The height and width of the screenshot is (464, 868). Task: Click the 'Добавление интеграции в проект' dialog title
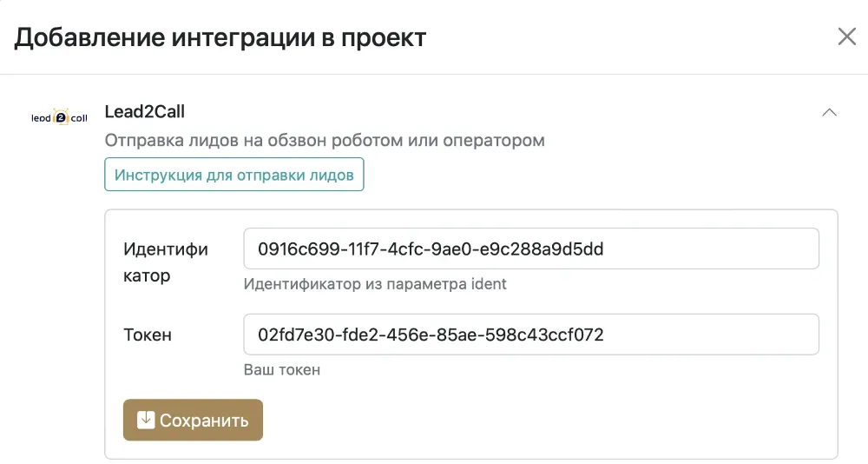220,37
